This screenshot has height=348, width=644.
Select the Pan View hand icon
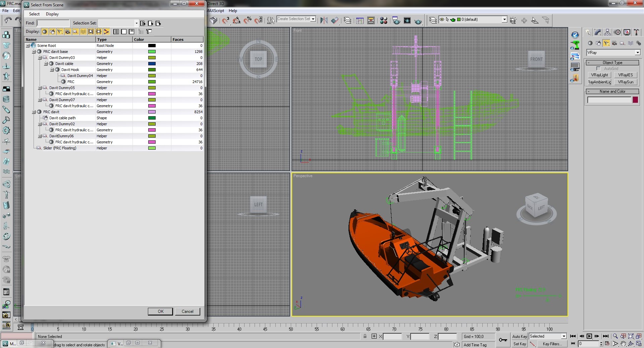coord(623,344)
